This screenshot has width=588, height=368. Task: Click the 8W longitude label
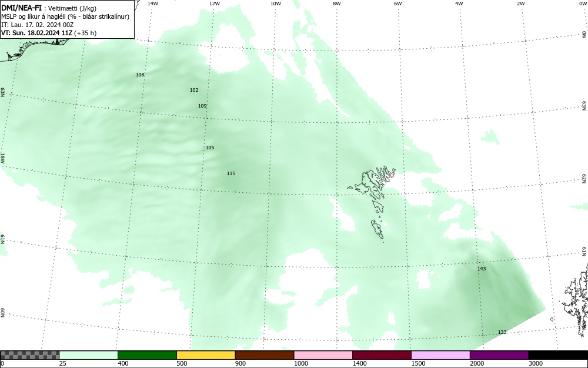337,4
